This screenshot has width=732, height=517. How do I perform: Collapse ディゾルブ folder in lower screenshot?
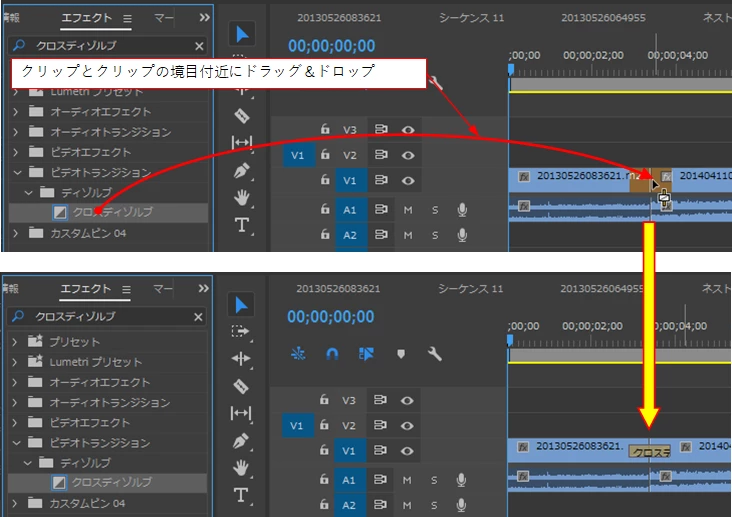click(x=28, y=463)
